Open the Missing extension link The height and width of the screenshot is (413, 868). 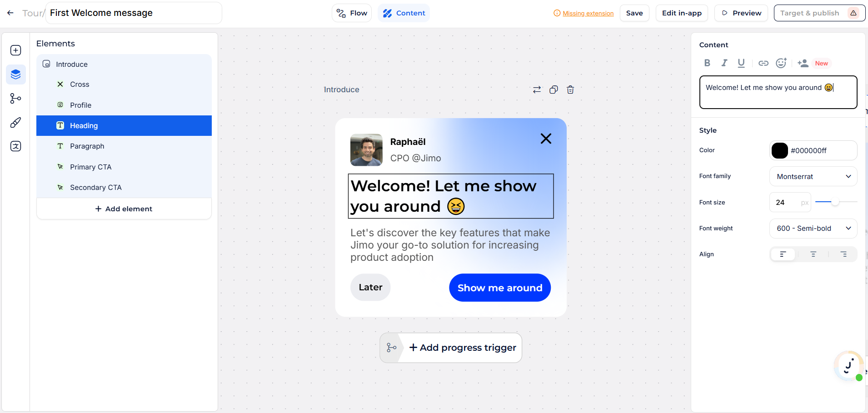pos(588,13)
